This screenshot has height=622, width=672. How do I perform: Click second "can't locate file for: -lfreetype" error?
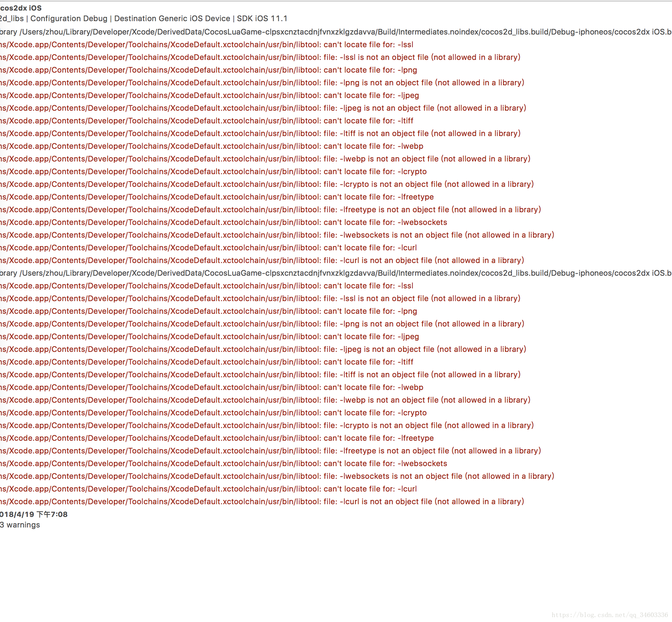(x=217, y=438)
